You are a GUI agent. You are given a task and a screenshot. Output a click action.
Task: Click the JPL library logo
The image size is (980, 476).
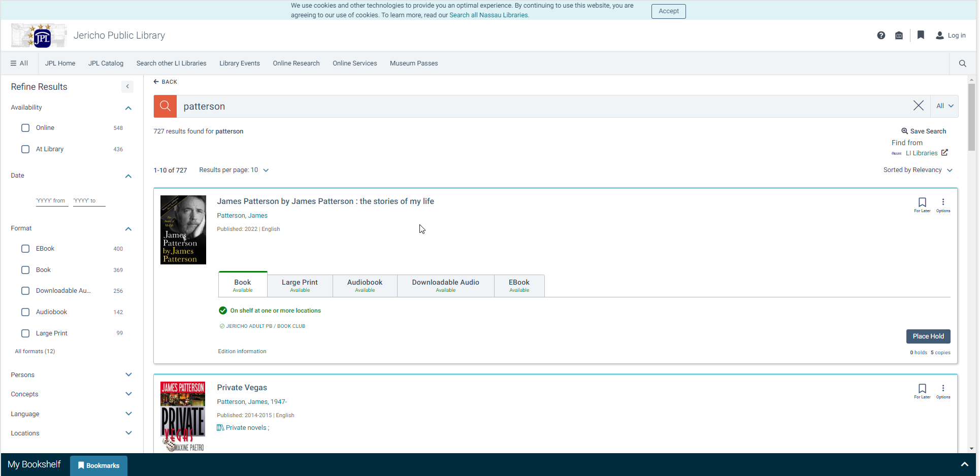(x=39, y=36)
